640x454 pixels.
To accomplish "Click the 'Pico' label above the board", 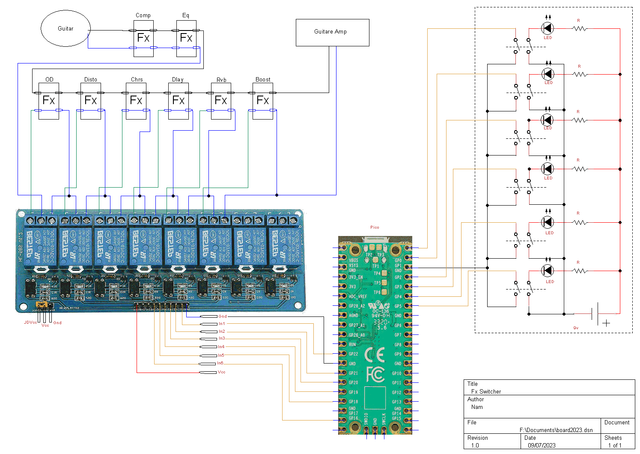I will [x=374, y=227].
